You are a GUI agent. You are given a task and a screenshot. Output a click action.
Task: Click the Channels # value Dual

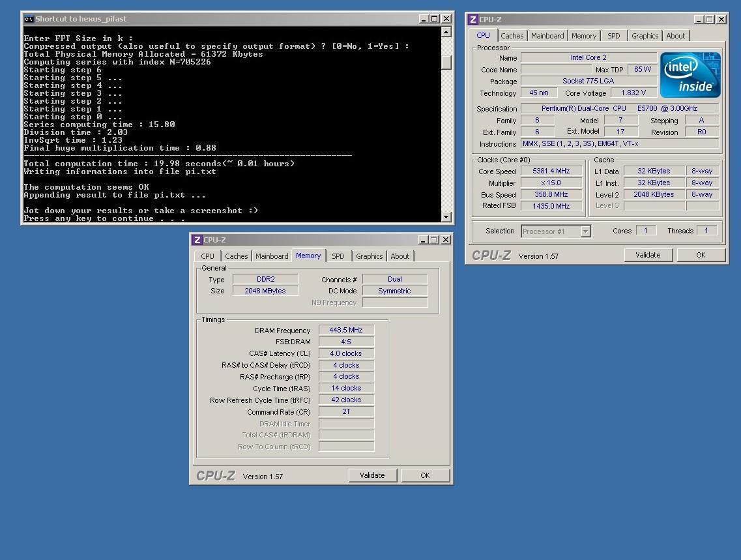click(394, 279)
